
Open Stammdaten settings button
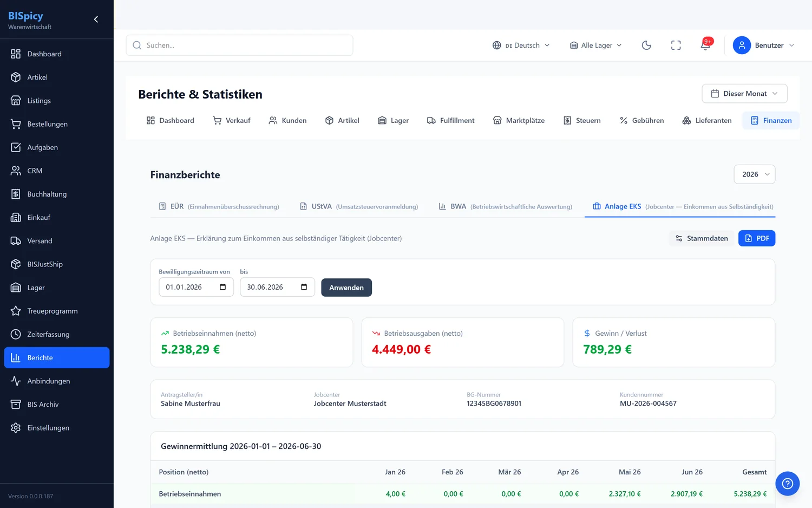click(x=702, y=238)
